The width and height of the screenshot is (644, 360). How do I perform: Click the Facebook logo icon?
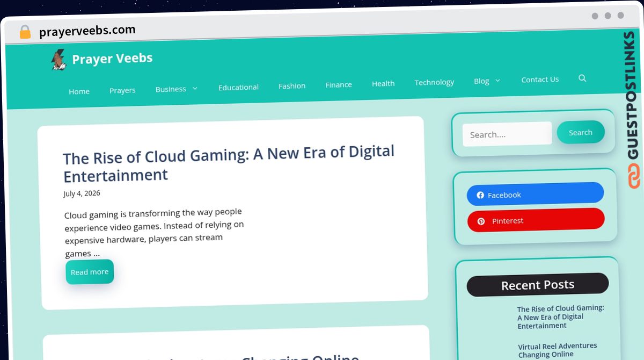[x=480, y=195]
